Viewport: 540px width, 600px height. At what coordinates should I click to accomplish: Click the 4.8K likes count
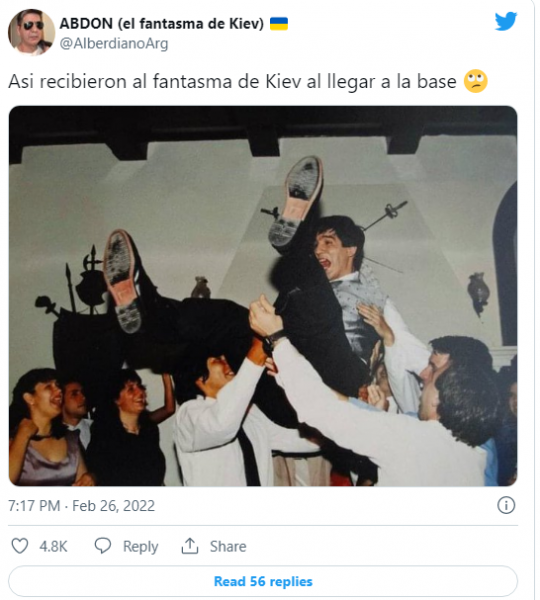[x=53, y=546]
